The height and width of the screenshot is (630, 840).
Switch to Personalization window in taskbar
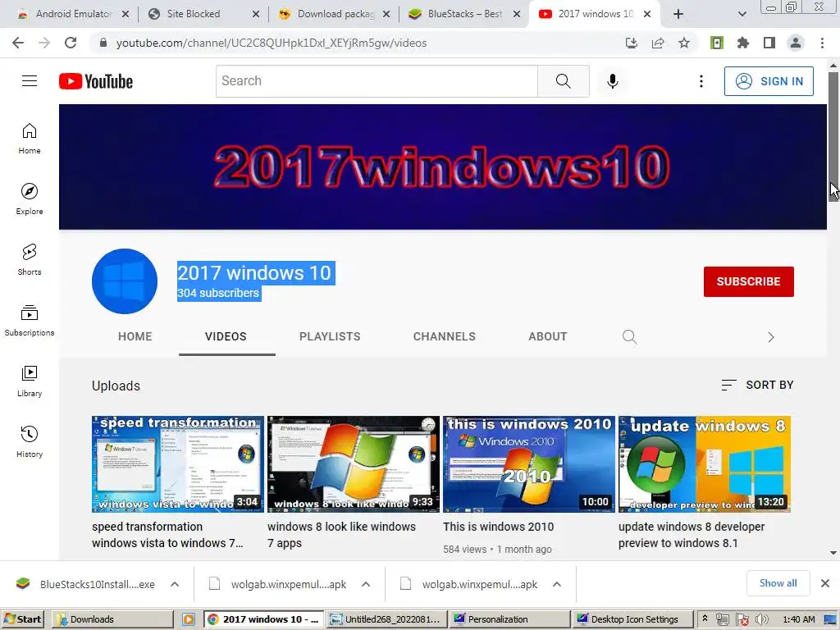click(509, 619)
